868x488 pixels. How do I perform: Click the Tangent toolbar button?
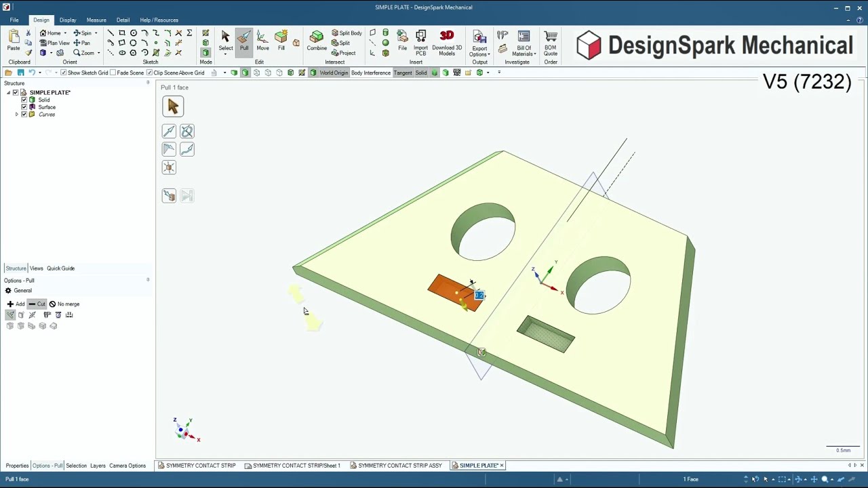tap(403, 73)
